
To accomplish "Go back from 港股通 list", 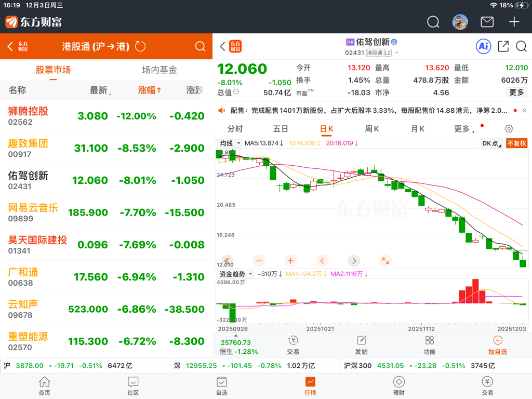I will tap(10, 46).
